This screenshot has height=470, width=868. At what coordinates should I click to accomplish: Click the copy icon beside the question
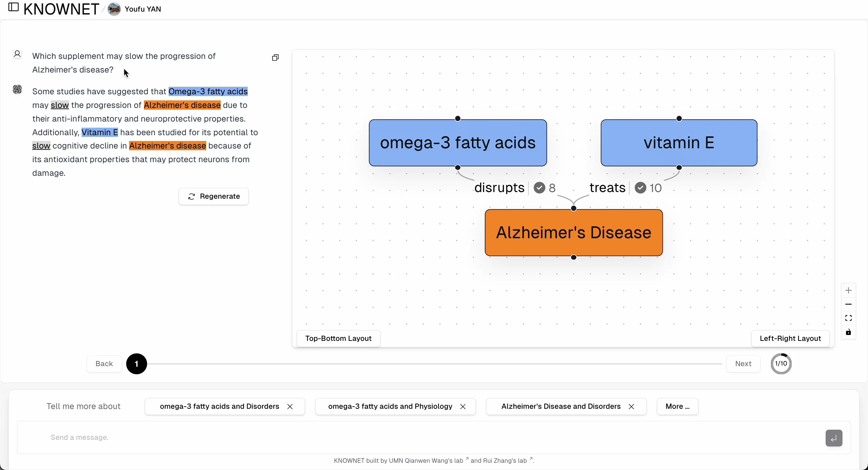[x=275, y=58]
